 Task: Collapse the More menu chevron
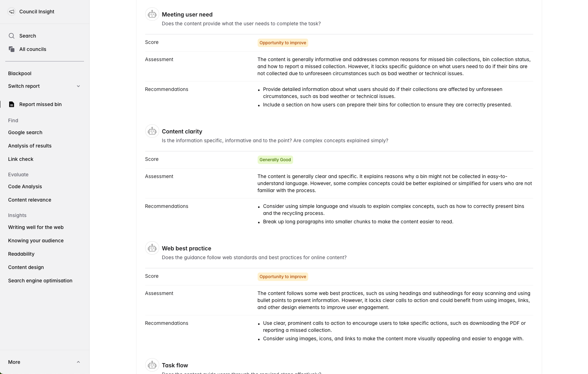point(78,362)
